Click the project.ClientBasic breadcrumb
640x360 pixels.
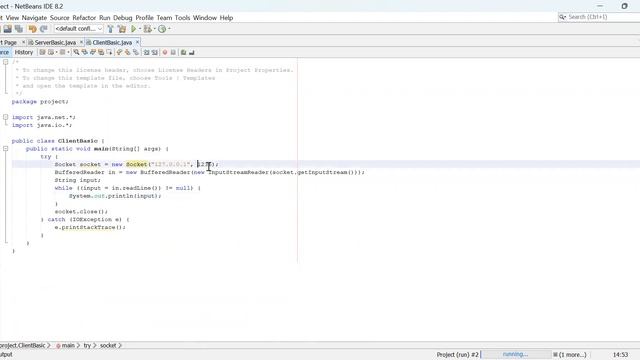(x=23, y=345)
